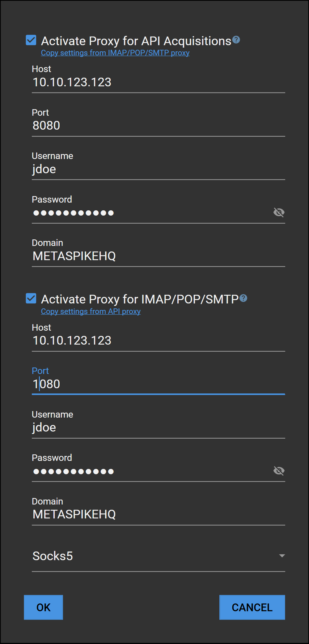
Task: Confirm proxy settings with OK
Action: pyautogui.click(x=43, y=607)
